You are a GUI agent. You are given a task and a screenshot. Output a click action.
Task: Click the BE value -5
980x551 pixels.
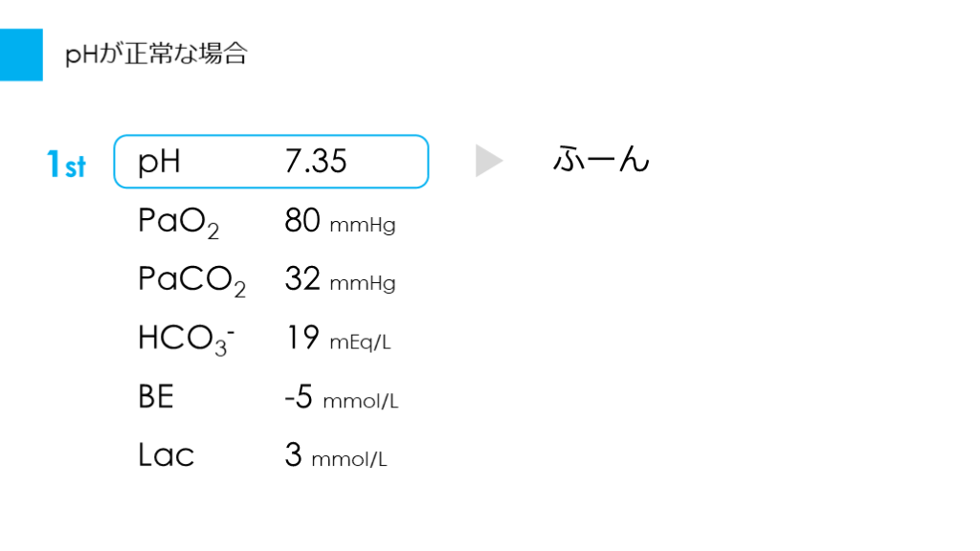299,396
